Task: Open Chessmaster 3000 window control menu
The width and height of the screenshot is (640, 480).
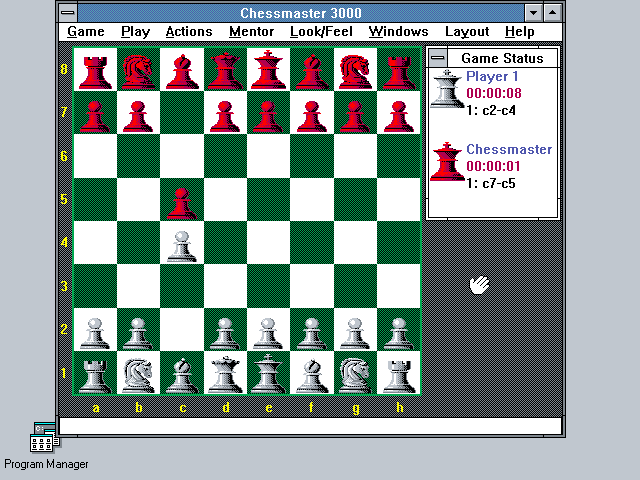Action: pyautogui.click(x=68, y=13)
